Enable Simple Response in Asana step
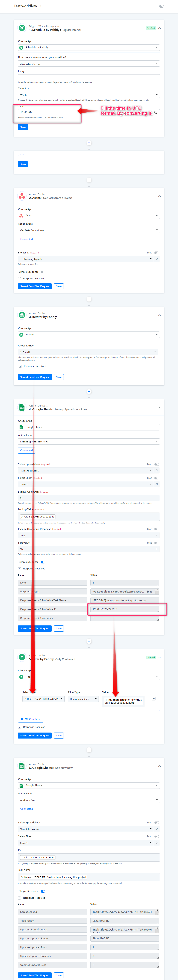178x980 pixels. (x=43, y=272)
